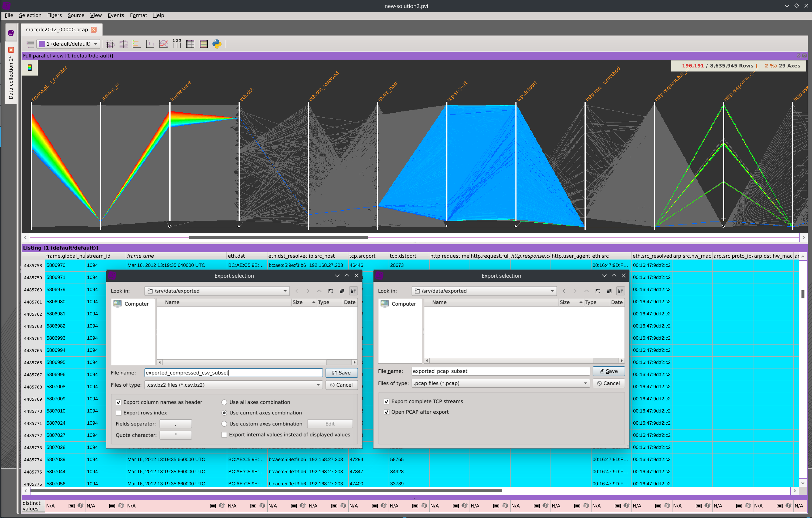The image size is (812, 518).
Task: Click the Python scripting icon
Action: [x=217, y=44]
